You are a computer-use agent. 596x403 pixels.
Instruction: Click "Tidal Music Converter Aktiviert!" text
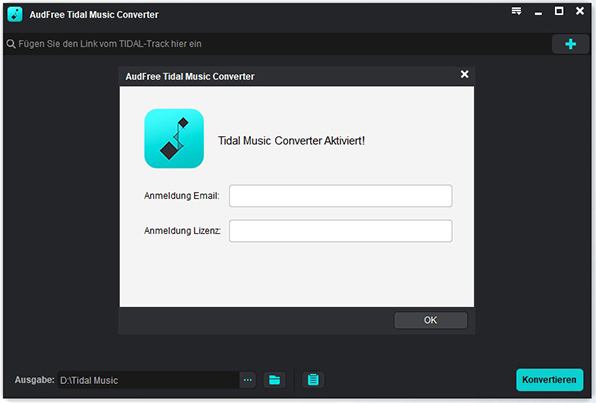click(x=291, y=141)
